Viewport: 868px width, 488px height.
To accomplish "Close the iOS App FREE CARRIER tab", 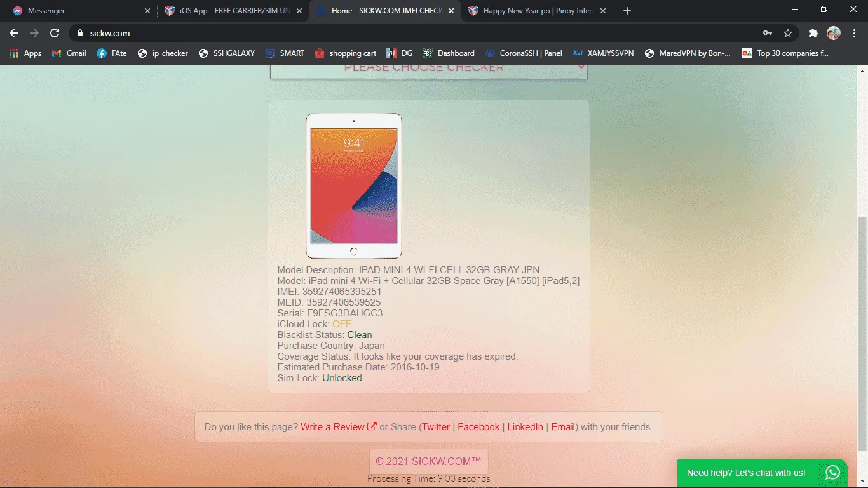I will pyautogui.click(x=299, y=11).
